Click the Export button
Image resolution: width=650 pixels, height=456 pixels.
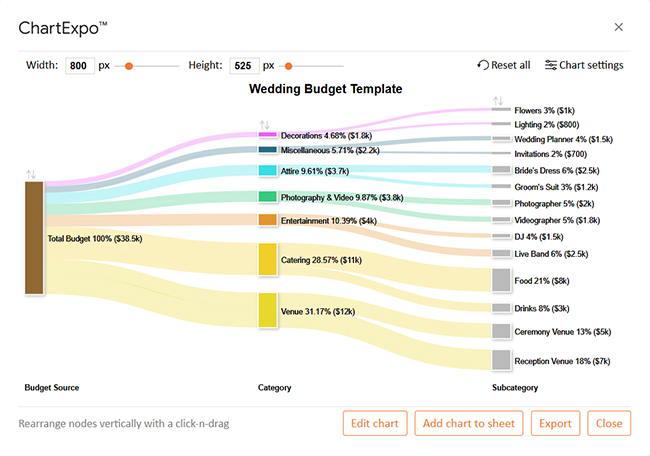(555, 423)
